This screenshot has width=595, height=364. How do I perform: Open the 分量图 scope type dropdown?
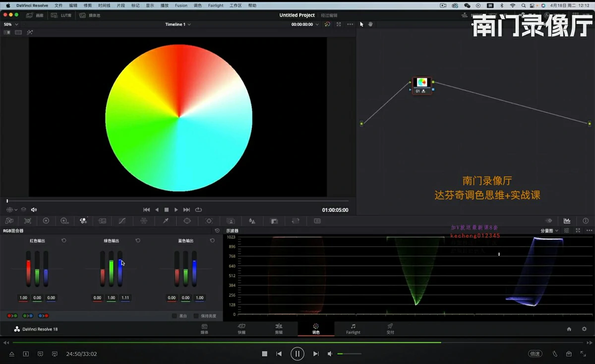[549, 231]
